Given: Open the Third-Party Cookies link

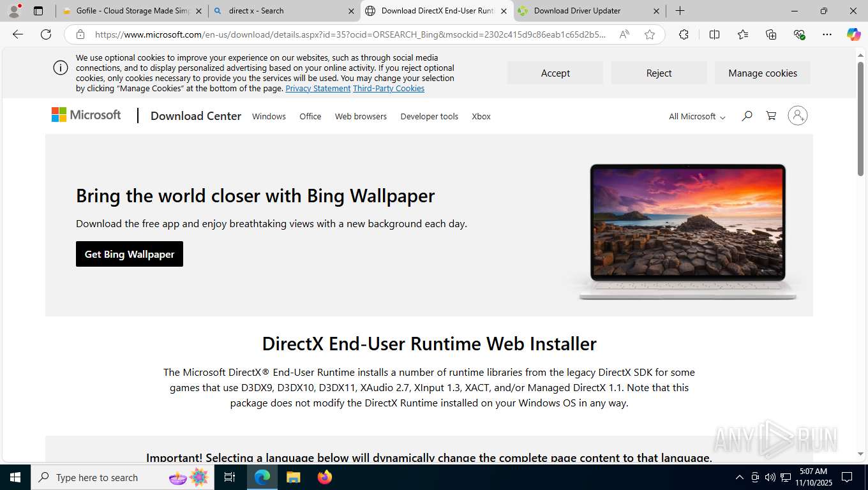Looking at the screenshot, I should click(x=389, y=89).
